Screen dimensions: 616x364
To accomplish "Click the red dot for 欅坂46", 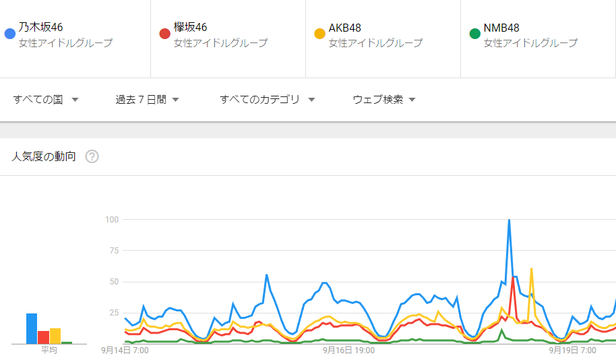I will 164,34.
